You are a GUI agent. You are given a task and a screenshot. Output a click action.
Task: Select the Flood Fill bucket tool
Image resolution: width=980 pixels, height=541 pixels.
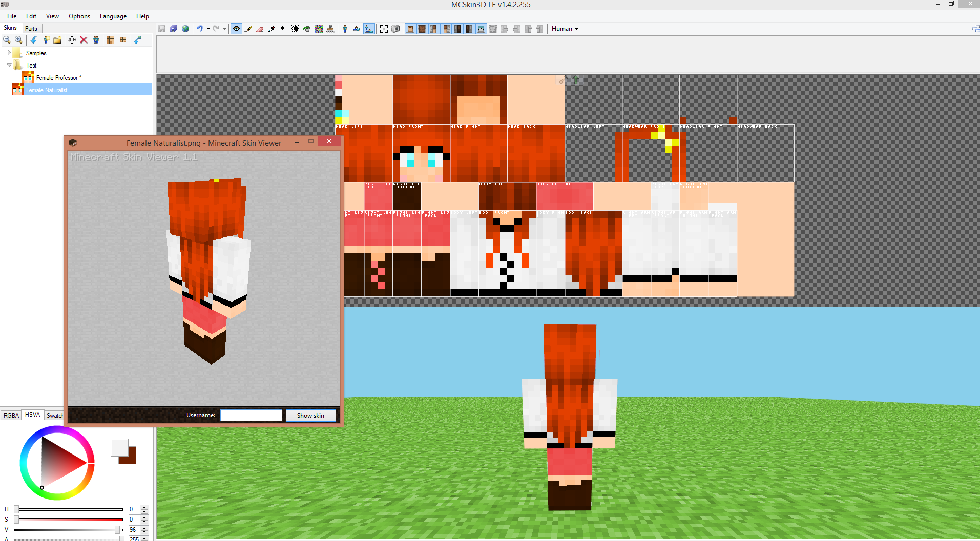tap(307, 29)
